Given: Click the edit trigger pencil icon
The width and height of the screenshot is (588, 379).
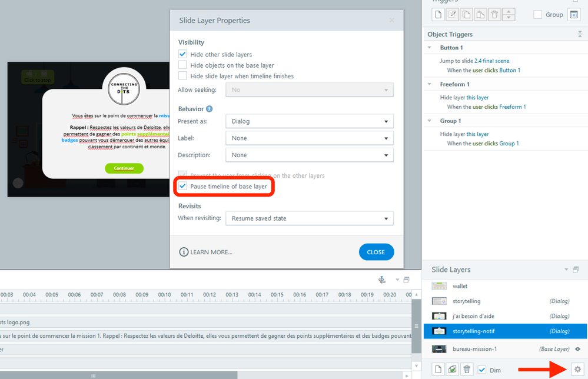Looking at the screenshot, I should click(x=452, y=15).
